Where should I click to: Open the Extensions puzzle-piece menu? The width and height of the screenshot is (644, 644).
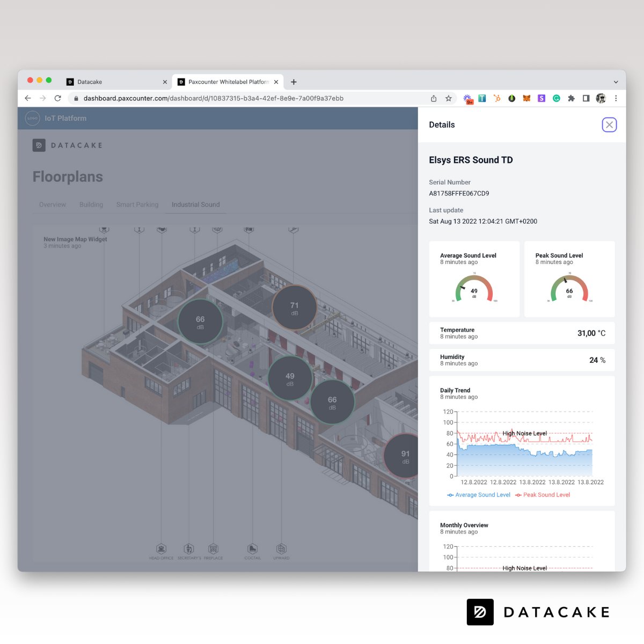[x=571, y=98]
